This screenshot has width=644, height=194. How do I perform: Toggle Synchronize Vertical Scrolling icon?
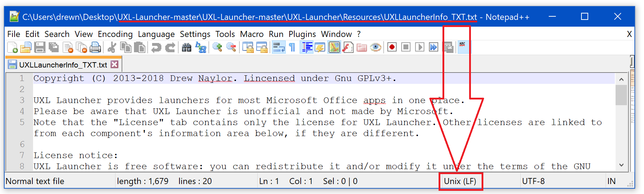click(x=248, y=47)
